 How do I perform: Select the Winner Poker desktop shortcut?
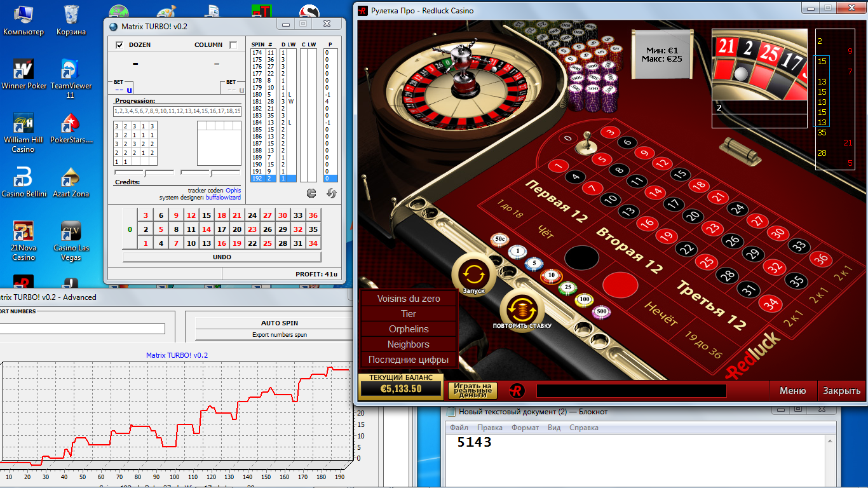click(24, 74)
